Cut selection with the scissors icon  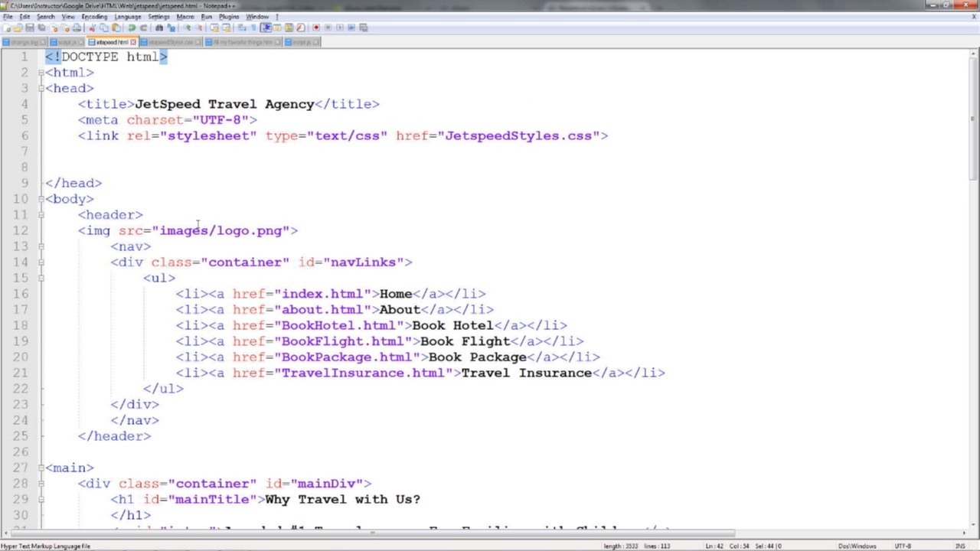point(93,28)
